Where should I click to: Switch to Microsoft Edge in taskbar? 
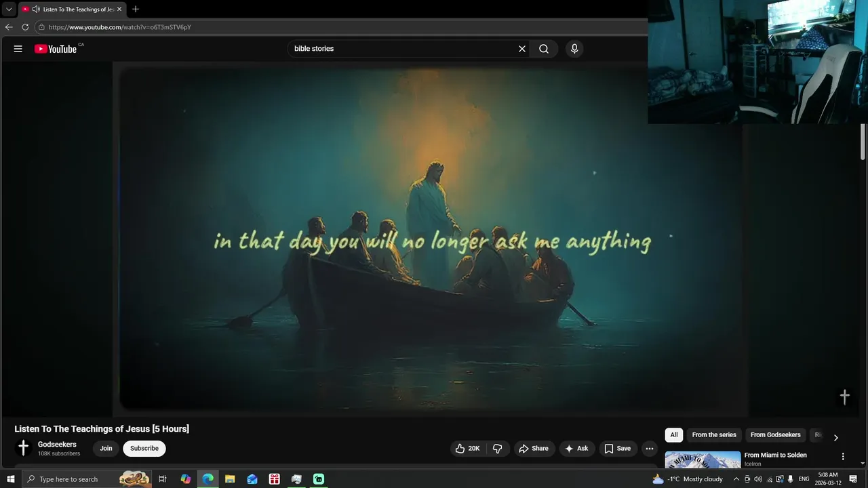click(x=208, y=479)
